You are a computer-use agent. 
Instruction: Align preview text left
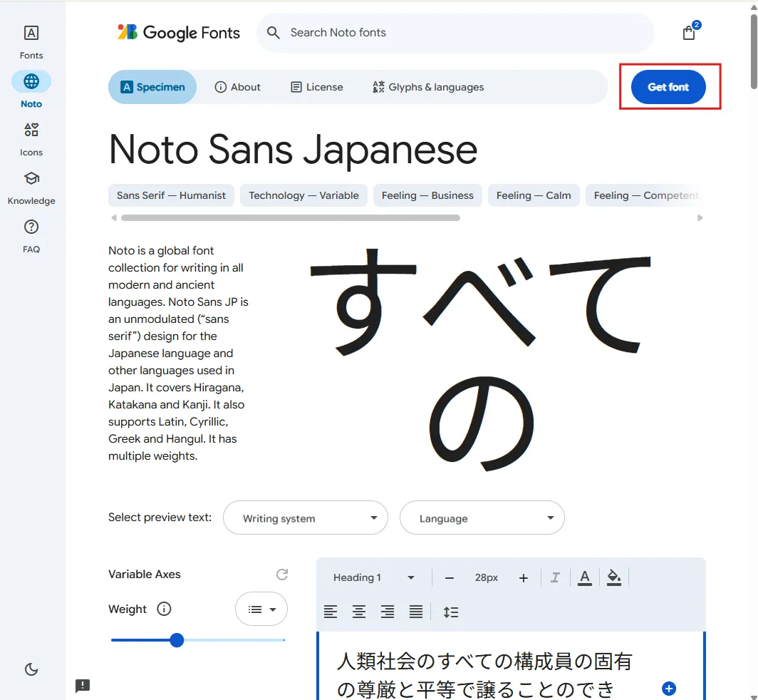pos(331,612)
